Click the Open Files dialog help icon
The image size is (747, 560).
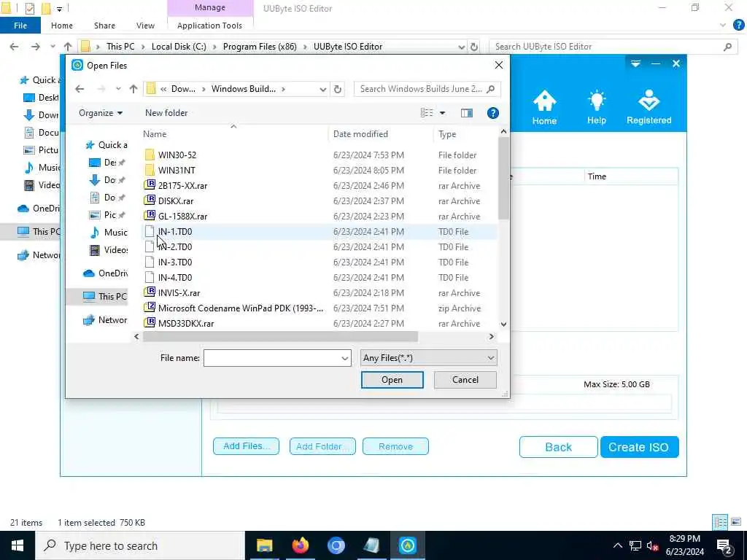pyautogui.click(x=493, y=113)
